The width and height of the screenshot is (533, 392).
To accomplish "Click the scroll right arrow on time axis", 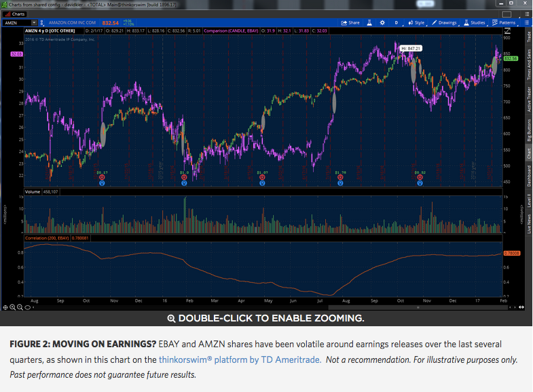I will pyautogui.click(x=514, y=307).
